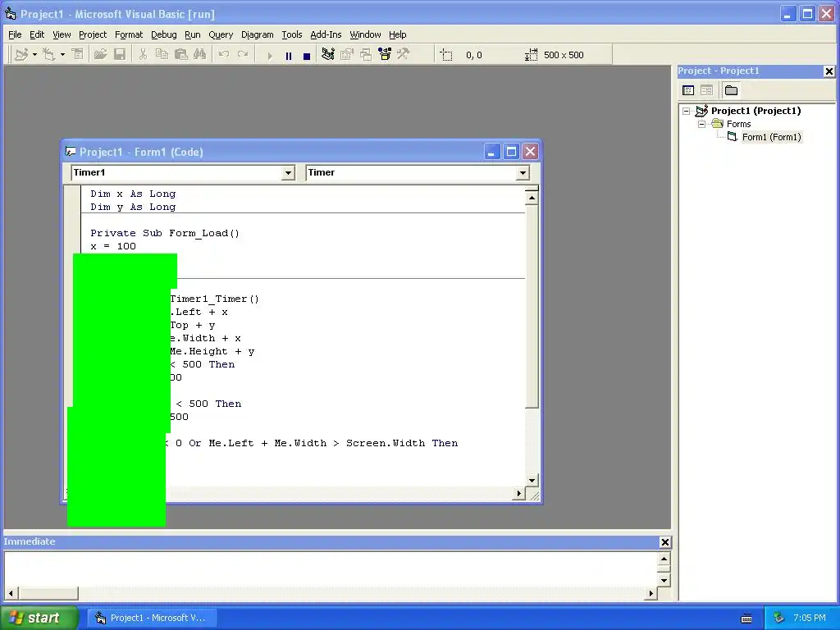Open the Windows Start menu
Screen dimensions: 840x630
pyautogui.click(x=39, y=618)
